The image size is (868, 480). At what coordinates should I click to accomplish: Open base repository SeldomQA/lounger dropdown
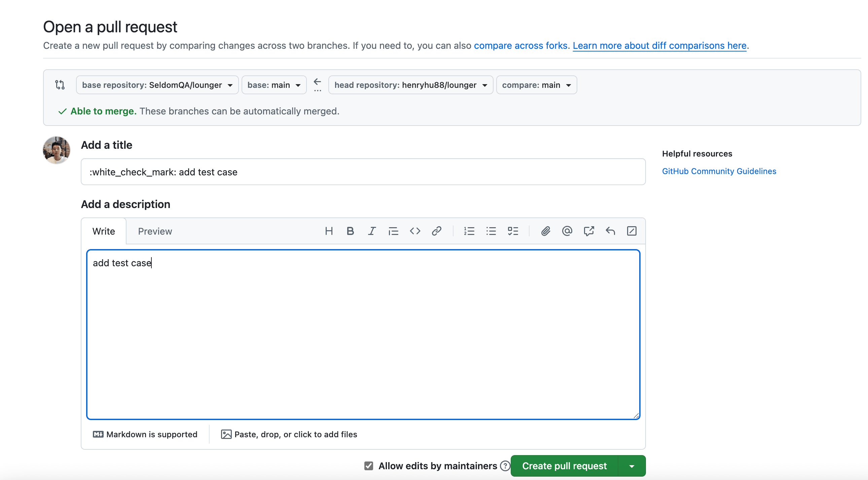click(157, 85)
